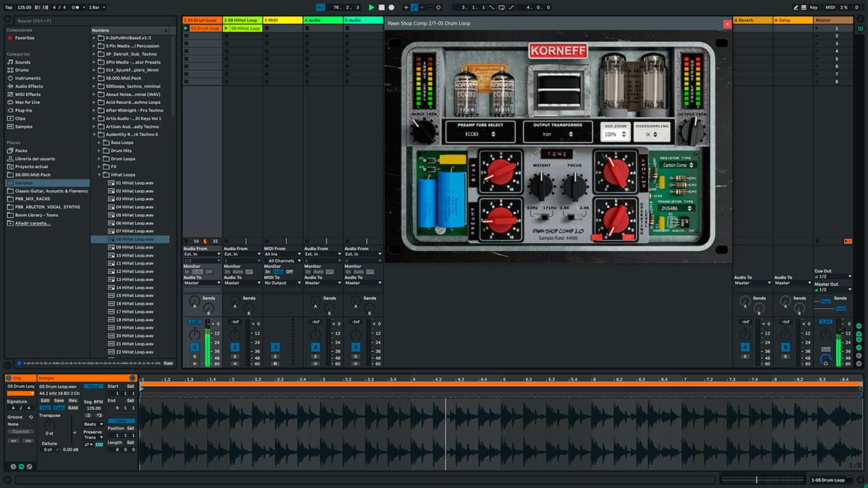Screen dimensions: 868x488
Task: Launch the 05 Drum Loop clip play icon
Action: tap(186, 28)
